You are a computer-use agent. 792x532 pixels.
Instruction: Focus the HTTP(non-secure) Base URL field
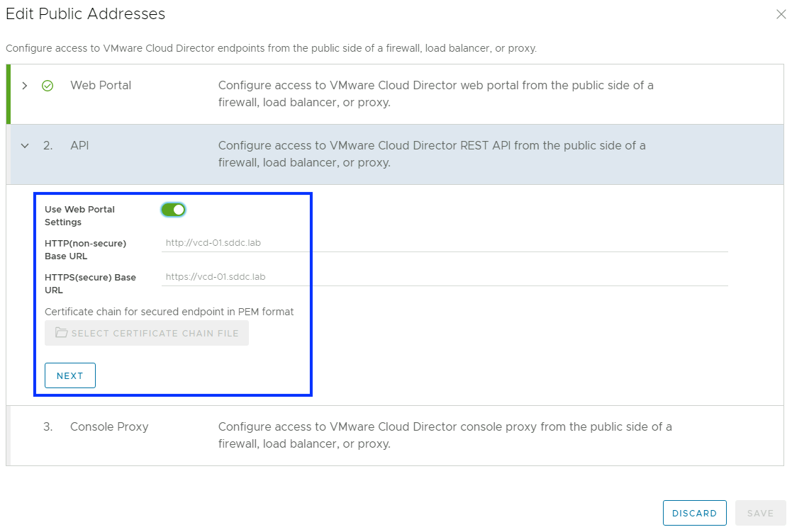tap(445, 243)
